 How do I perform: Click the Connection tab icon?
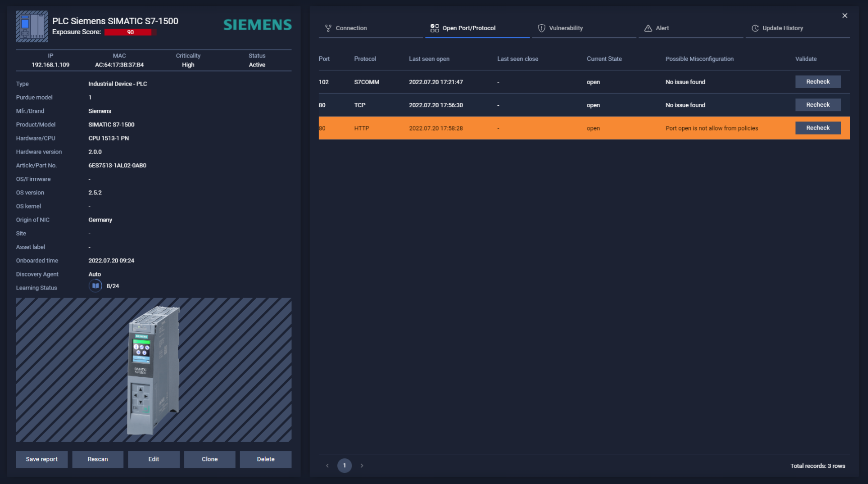click(x=328, y=28)
